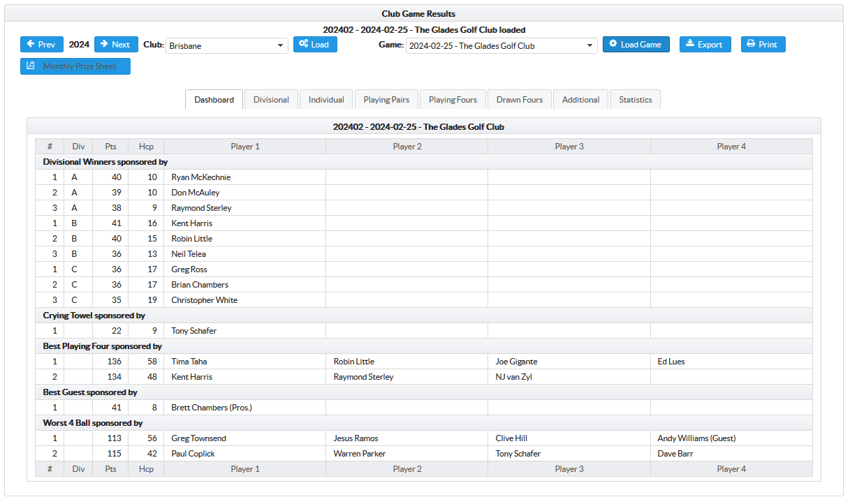Go to the Playing Fours tab
The height and width of the screenshot is (504, 850).
(453, 100)
